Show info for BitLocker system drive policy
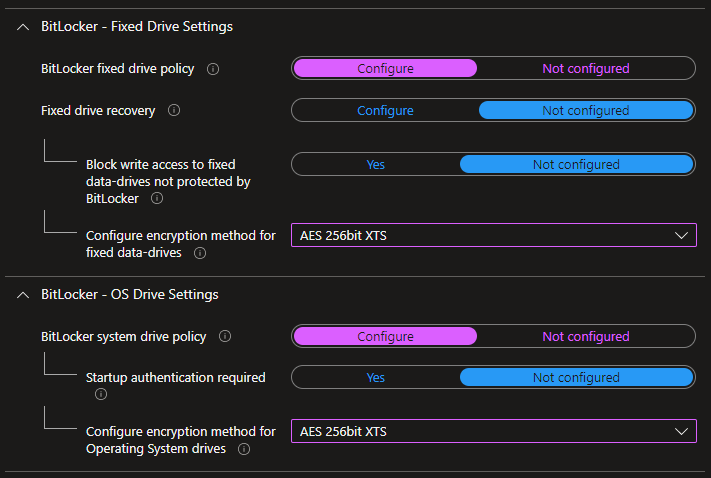This screenshot has width=711, height=478. click(225, 337)
